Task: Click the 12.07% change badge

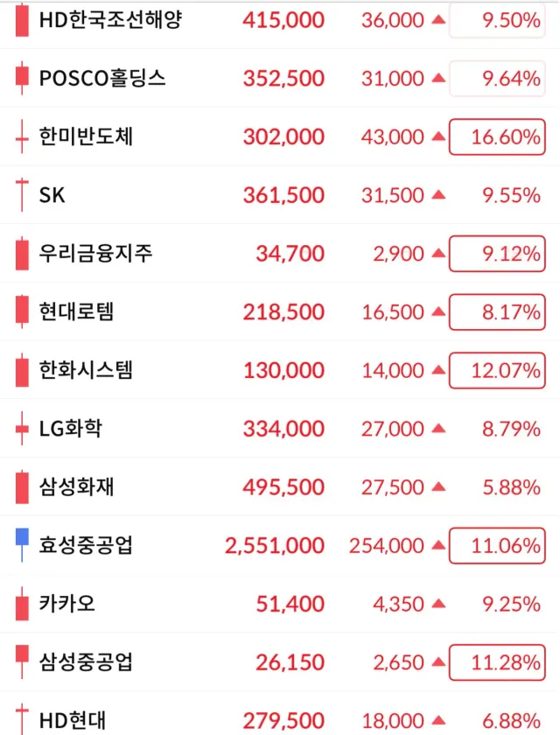Action: [x=496, y=371]
